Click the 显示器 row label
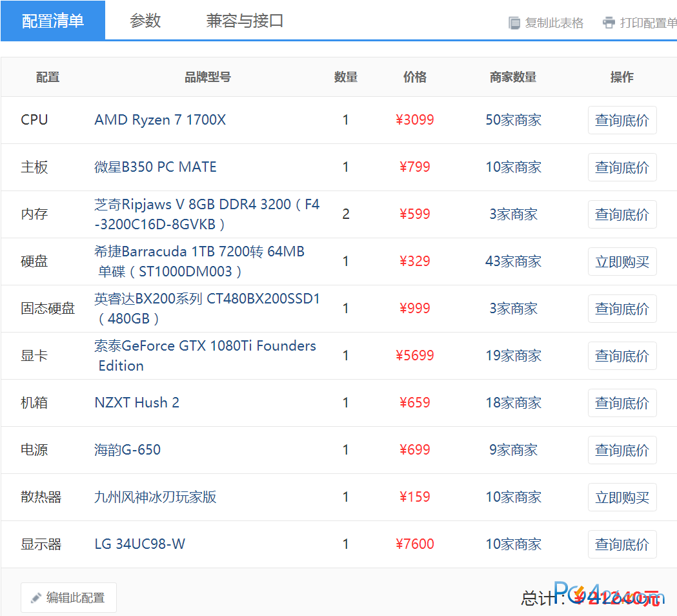 coord(41,544)
